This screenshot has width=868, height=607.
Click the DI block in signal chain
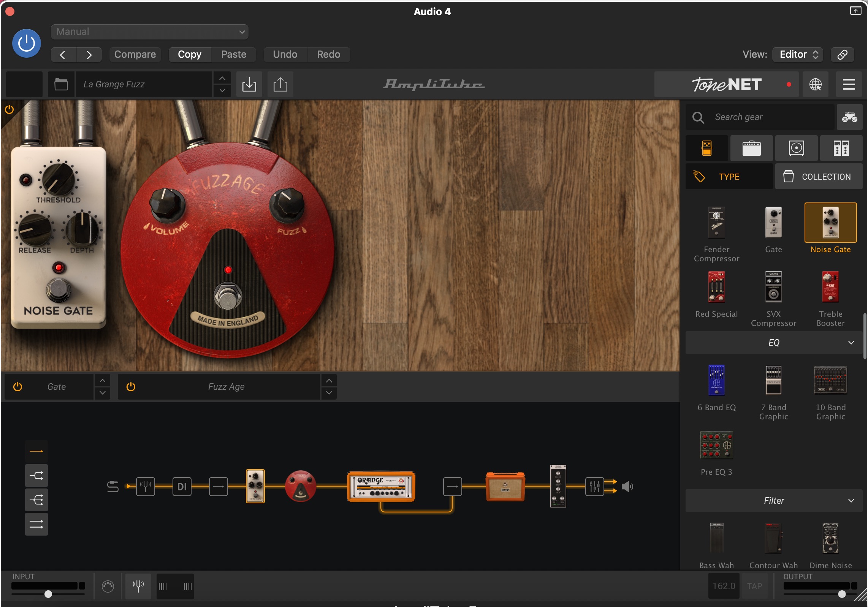point(182,486)
